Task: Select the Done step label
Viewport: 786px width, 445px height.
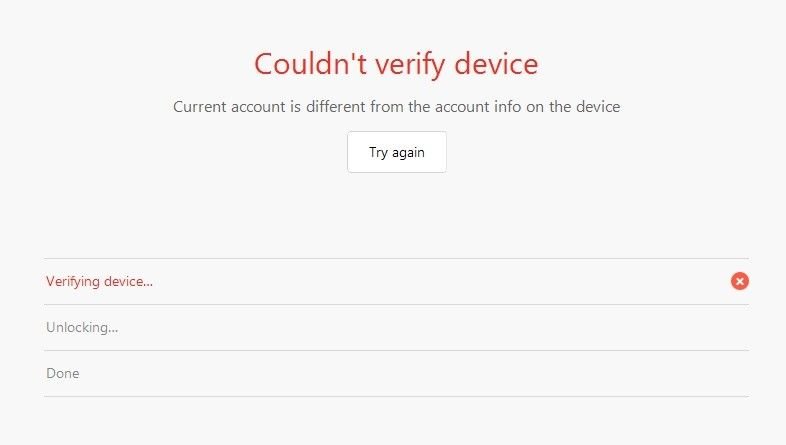Action: tap(63, 373)
